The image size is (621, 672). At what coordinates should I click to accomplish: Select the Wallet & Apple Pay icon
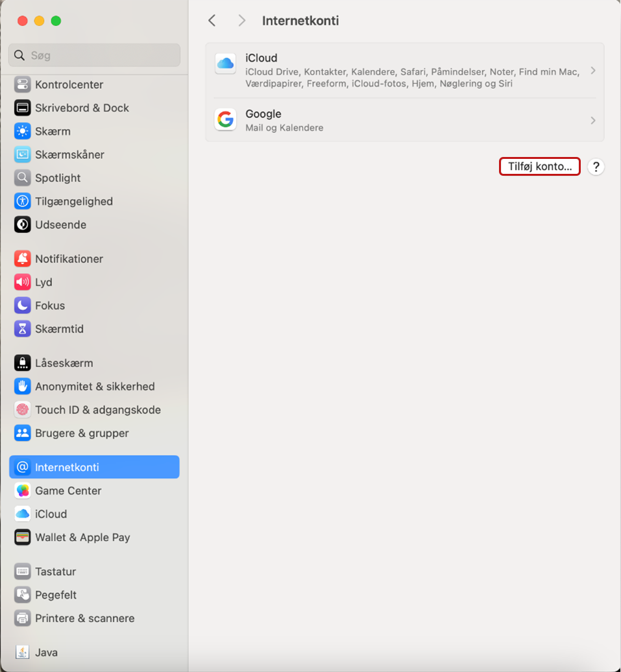(x=22, y=538)
